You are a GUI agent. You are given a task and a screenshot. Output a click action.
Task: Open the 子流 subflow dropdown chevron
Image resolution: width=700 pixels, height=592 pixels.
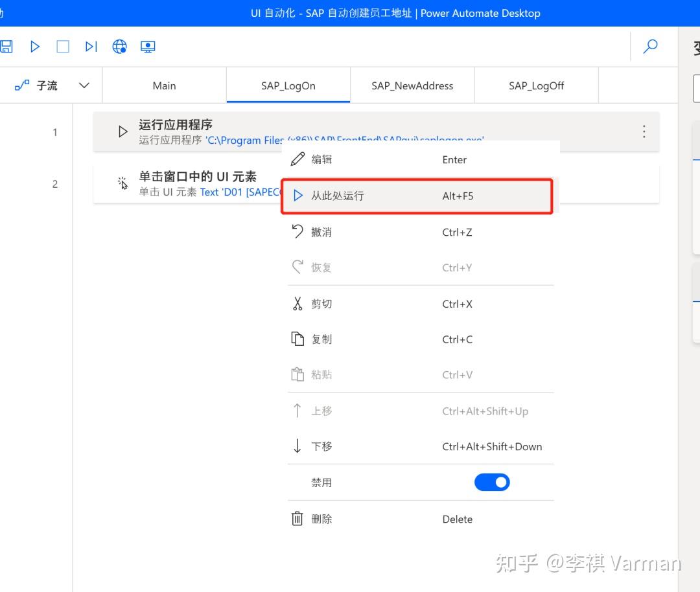point(84,85)
